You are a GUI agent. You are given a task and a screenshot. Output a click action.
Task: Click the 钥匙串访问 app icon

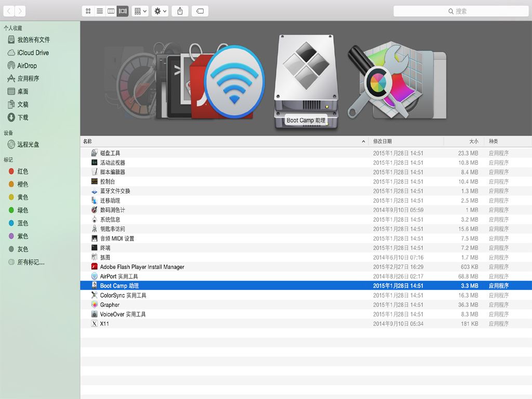95,229
